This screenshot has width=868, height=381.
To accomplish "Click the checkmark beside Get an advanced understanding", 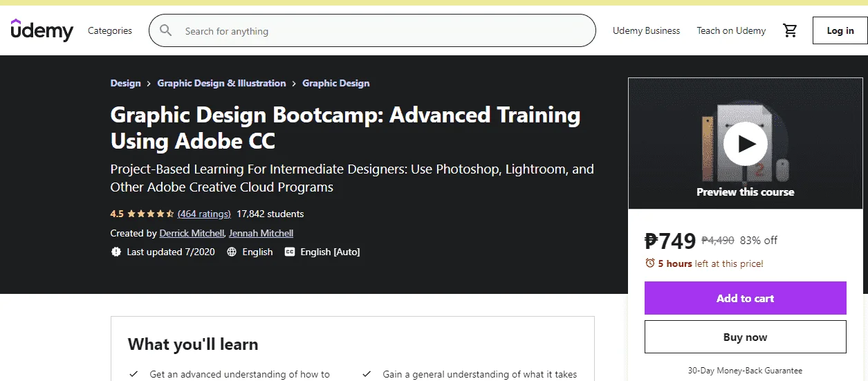I will 133,374.
